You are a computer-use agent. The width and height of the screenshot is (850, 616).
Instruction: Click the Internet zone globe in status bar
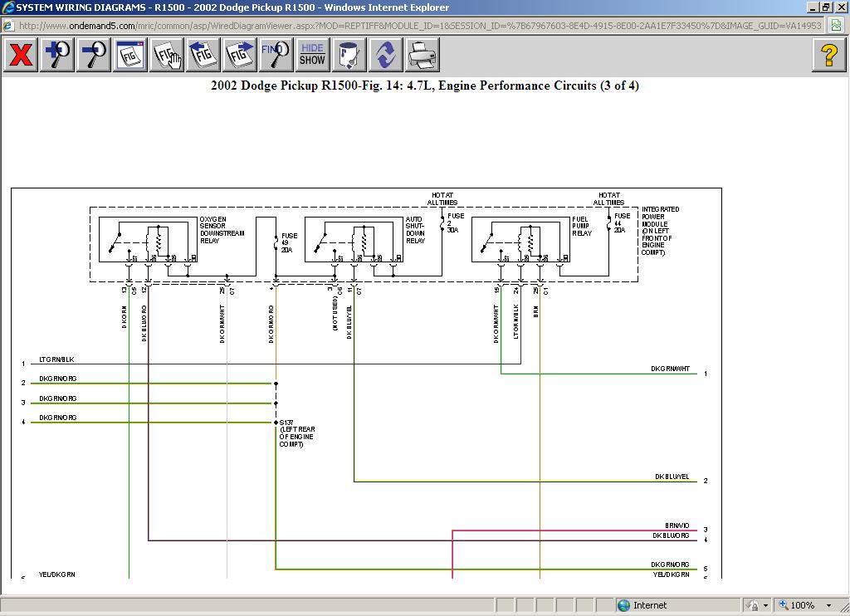[624, 605]
